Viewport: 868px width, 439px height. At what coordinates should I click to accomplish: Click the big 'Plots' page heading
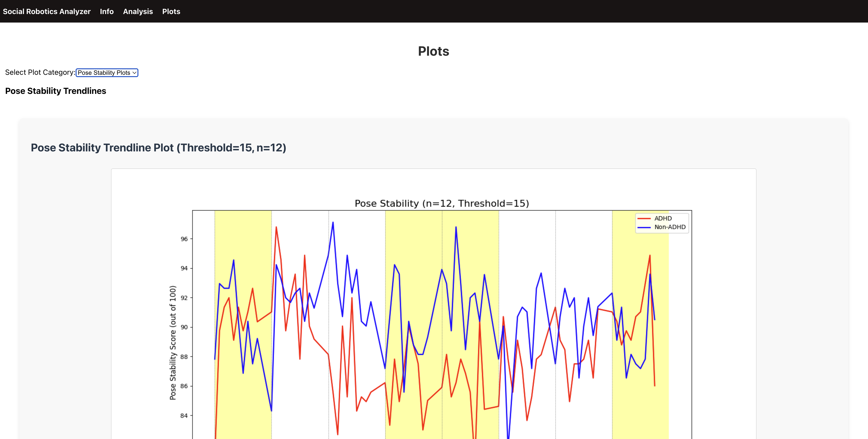click(x=434, y=51)
